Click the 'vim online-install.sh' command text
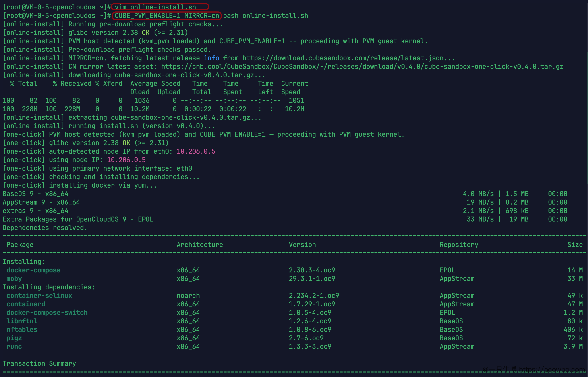 click(155, 7)
